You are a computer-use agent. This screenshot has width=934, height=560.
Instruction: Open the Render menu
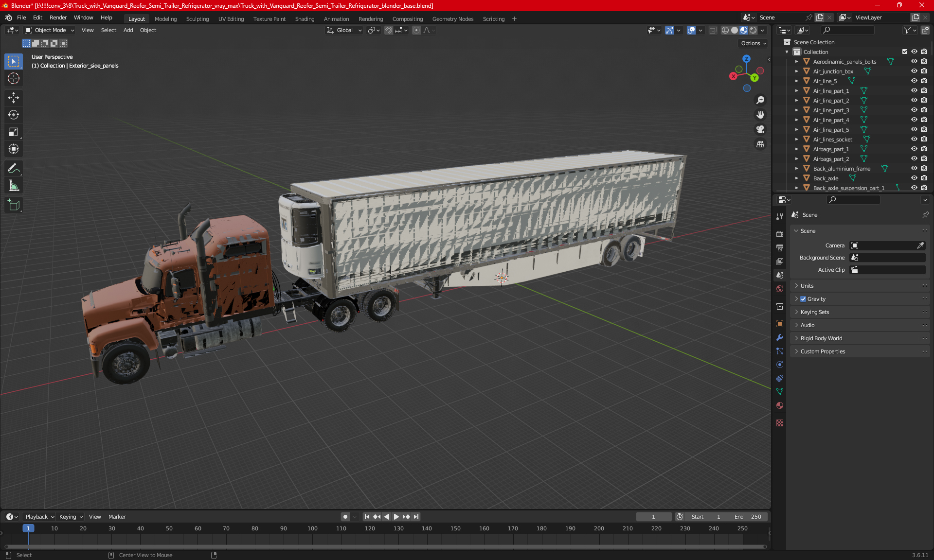[58, 17]
